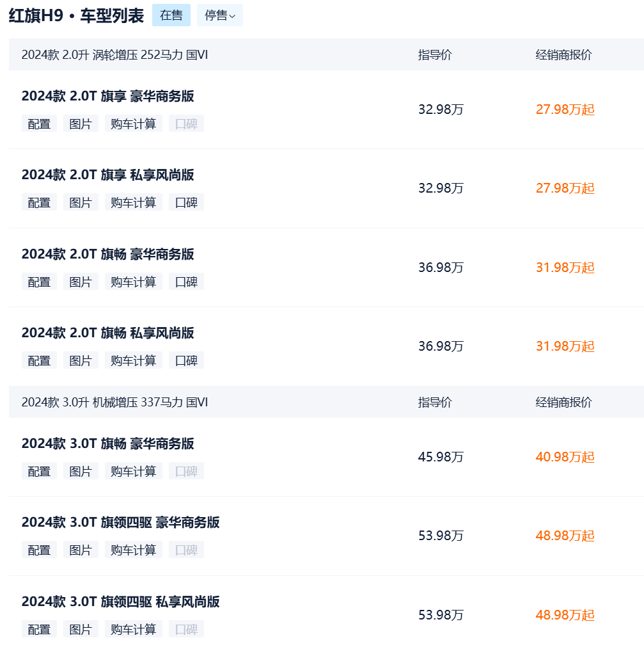Open 2024款 3.0T 旗领四驱 豪华商务版 link
The height and width of the screenshot is (647, 644).
pyautogui.click(x=120, y=523)
